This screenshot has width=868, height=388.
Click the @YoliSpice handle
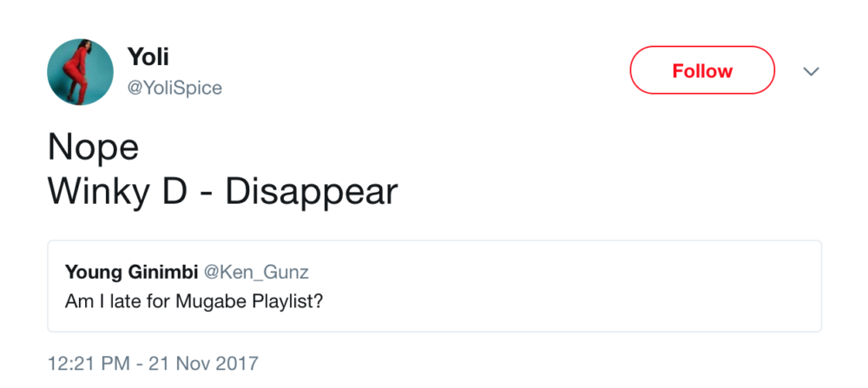click(x=174, y=88)
